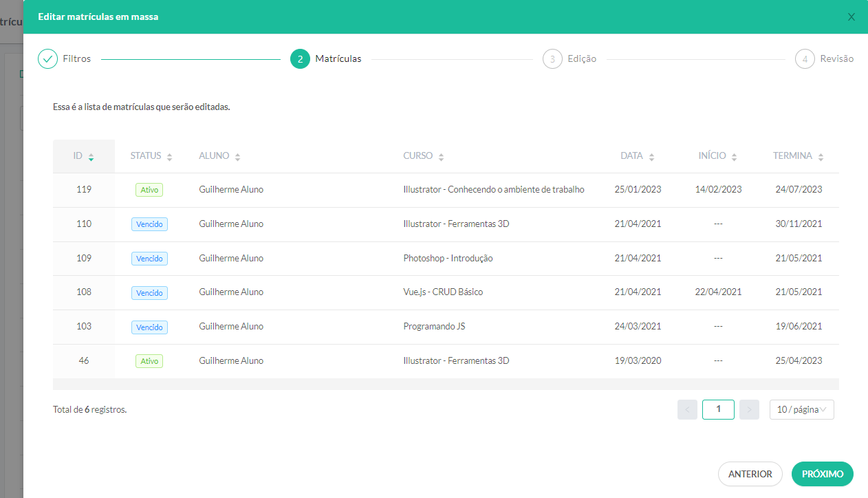The image size is (868, 498).
Task: Click the Ativo badge in row 119
Action: pyautogui.click(x=149, y=190)
